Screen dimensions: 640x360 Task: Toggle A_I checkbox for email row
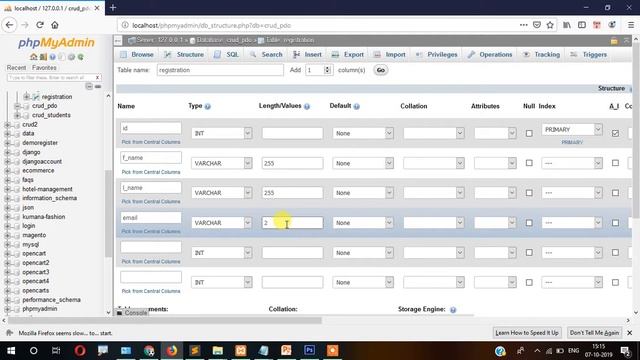click(x=615, y=223)
